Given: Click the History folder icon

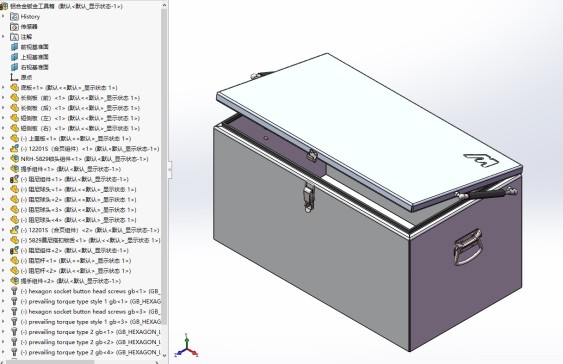Looking at the screenshot, I should pyautogui.click(x=14, y=17).
